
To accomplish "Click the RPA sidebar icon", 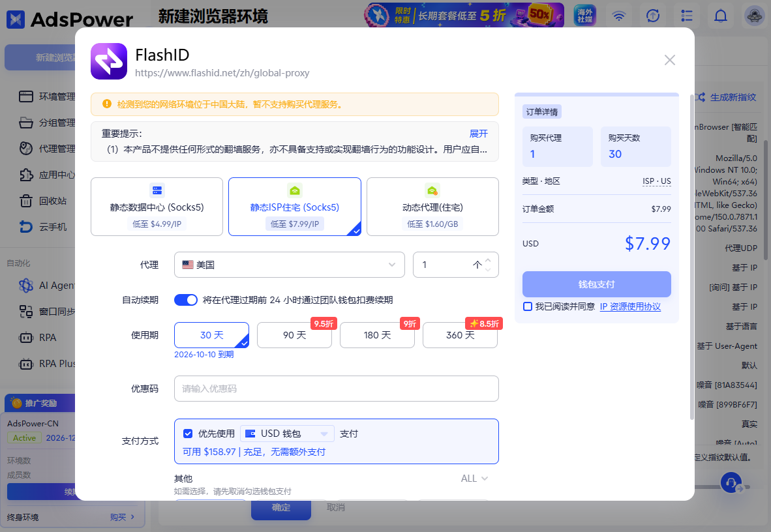I will (25, 337).
